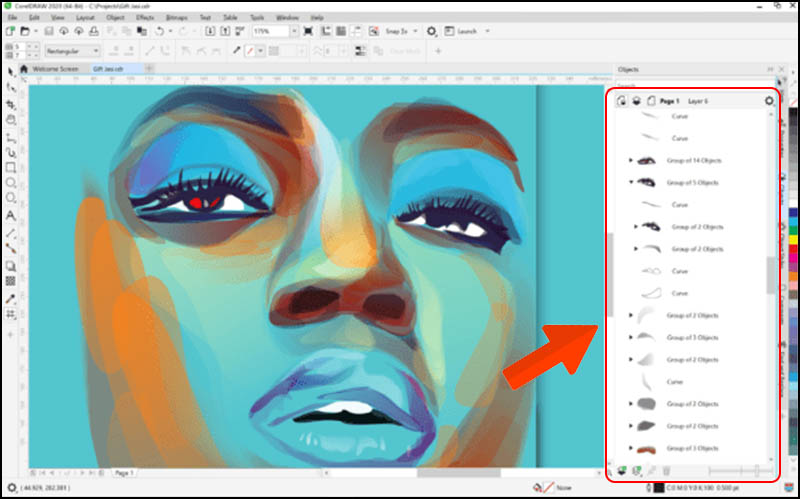Toggle Show Grid button

point(341,31)
